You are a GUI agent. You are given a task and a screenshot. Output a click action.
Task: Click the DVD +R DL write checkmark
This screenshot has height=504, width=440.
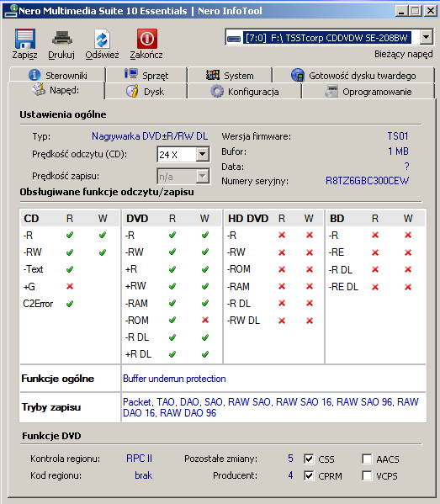pyautogui.click(x=205, y=354)
